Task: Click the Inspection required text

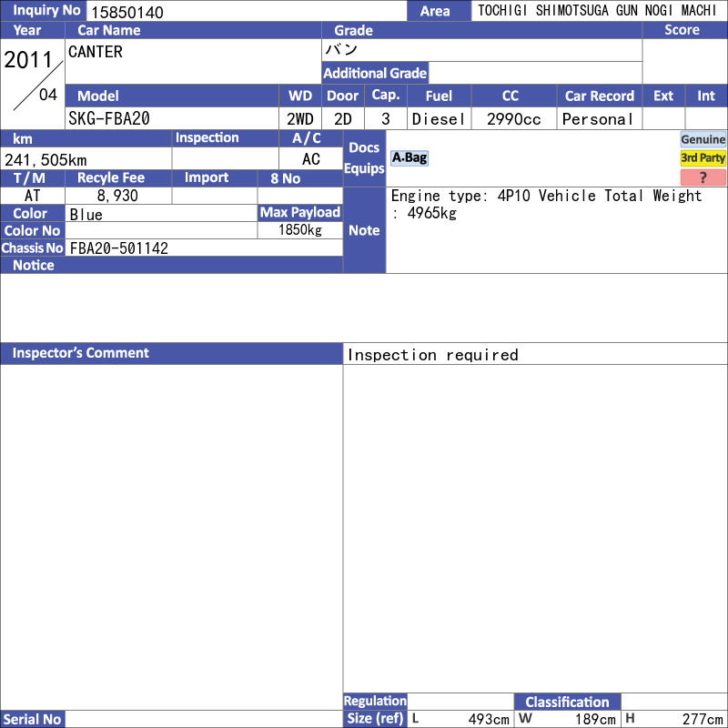Action: pos(433,355)
